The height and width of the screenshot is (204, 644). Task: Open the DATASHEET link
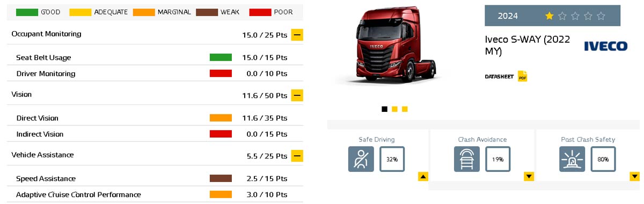click(x=499, y=77)
